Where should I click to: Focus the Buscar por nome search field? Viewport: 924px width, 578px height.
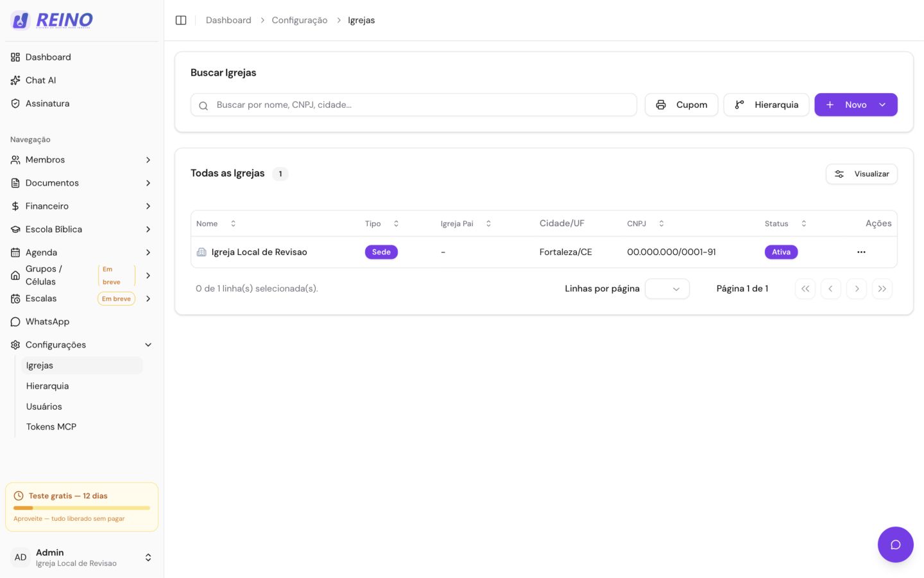(414, 105)
